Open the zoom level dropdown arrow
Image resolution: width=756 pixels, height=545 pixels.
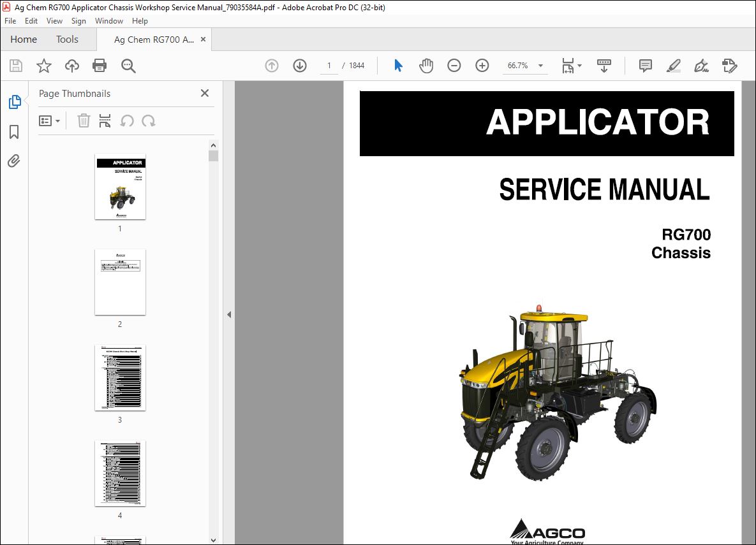tap(540, 66)
